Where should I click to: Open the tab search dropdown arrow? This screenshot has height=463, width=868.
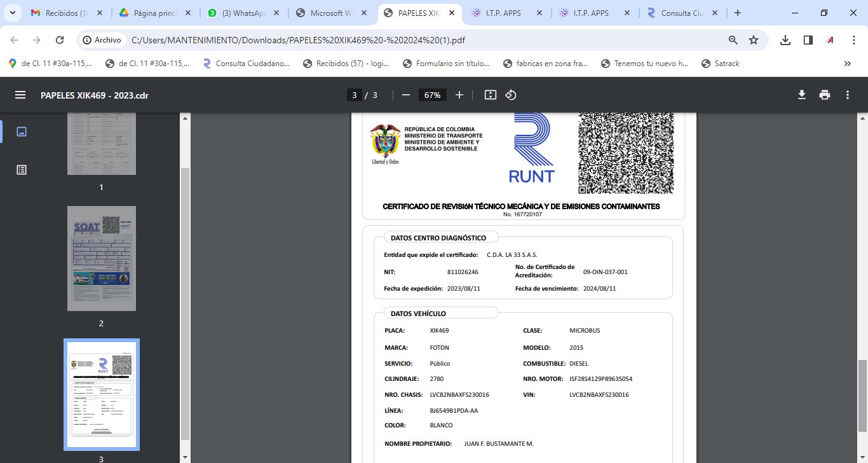click(x=12, y=13)
